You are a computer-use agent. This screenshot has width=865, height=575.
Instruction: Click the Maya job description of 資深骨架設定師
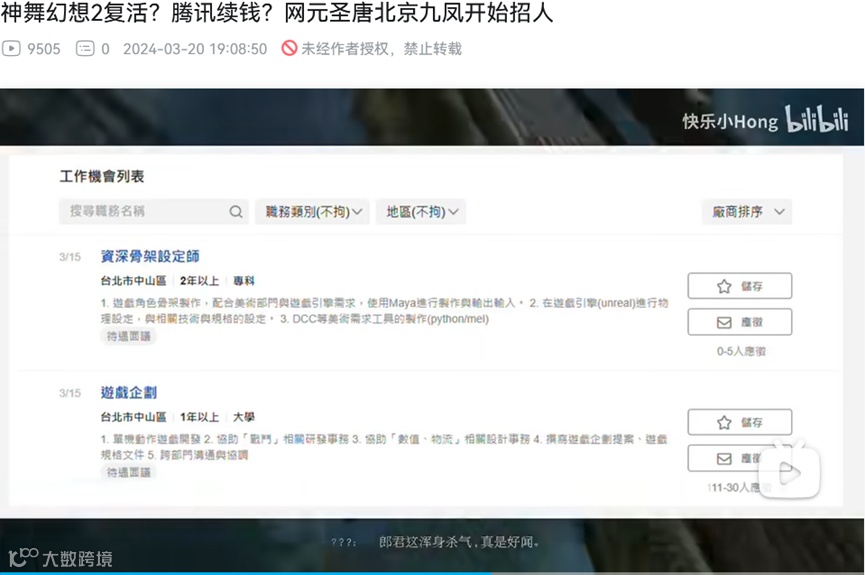click(x=385, y=311)
